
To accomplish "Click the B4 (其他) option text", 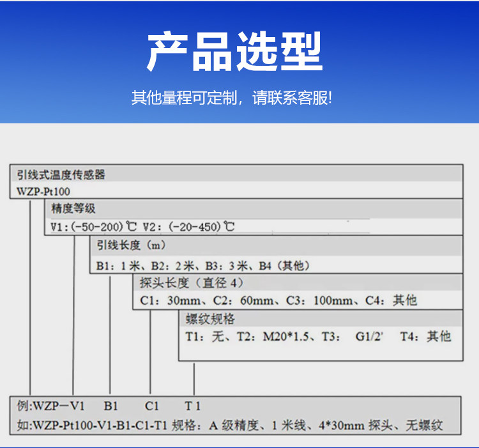I will [284, 266].
